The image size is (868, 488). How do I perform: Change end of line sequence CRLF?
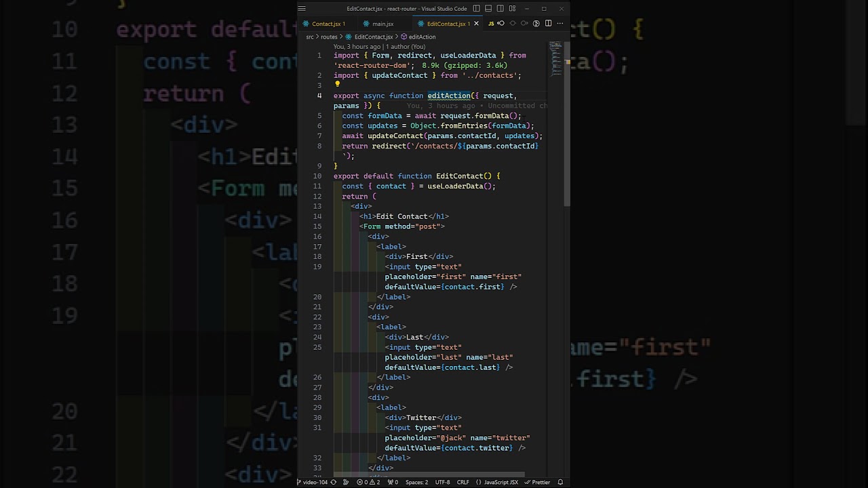coord(462,483)
